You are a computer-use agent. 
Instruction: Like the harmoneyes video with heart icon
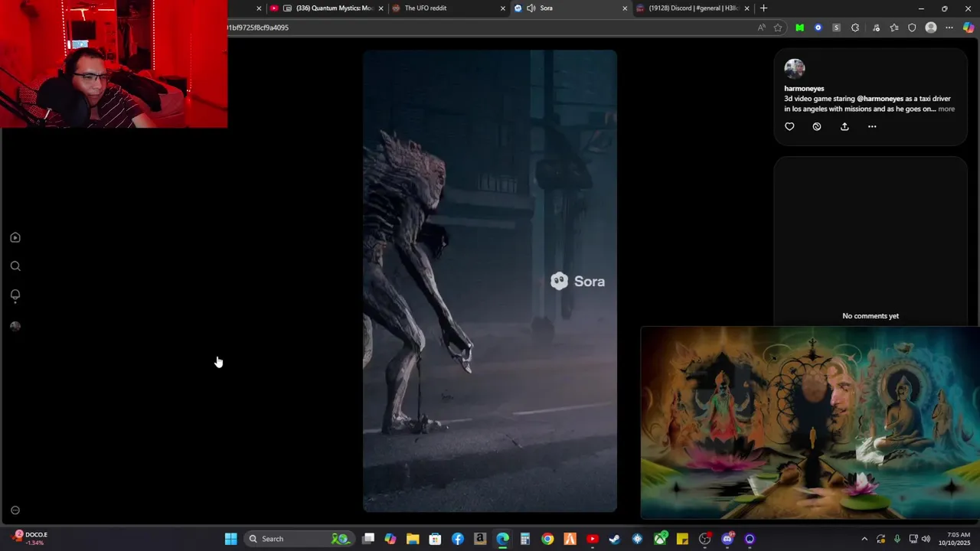pos(789,126)
